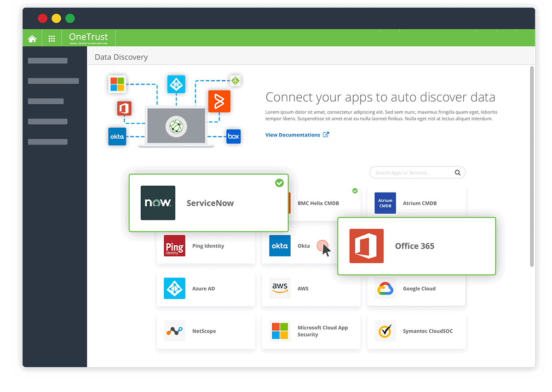Click the Azure AD card icon
The width and height of the screenshot is (552, 392).
point(174,289)
